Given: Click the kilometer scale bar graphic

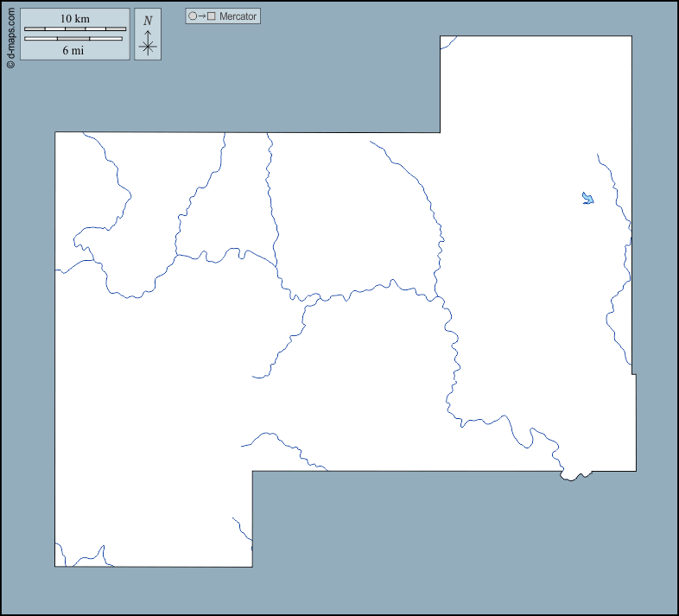Looking at the screenshot, I should click(x=75, y=29).
